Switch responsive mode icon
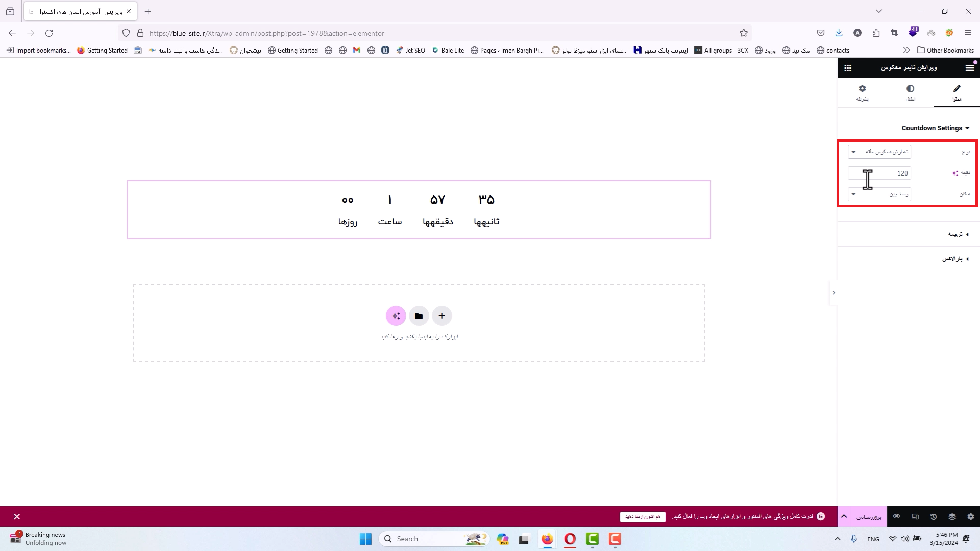Screen dimensions: 980x551 (915, 517)
